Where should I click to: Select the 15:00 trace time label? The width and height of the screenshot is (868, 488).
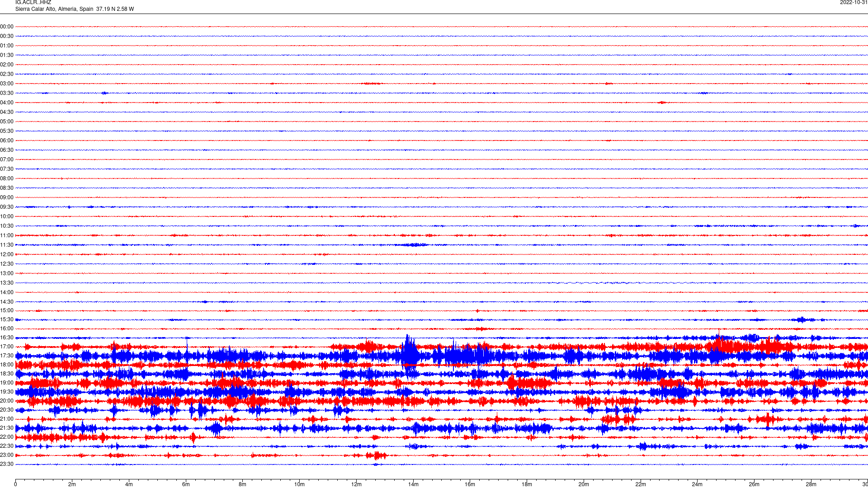click(x=7, y=310)
